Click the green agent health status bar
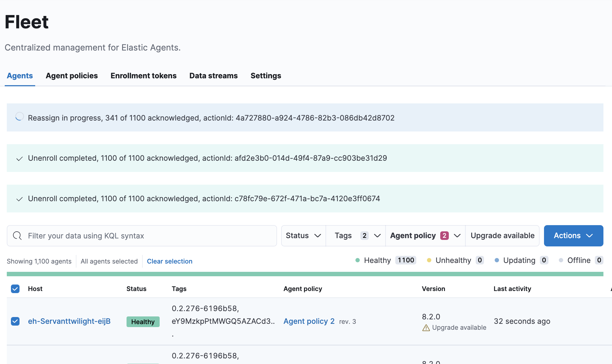 305,274
